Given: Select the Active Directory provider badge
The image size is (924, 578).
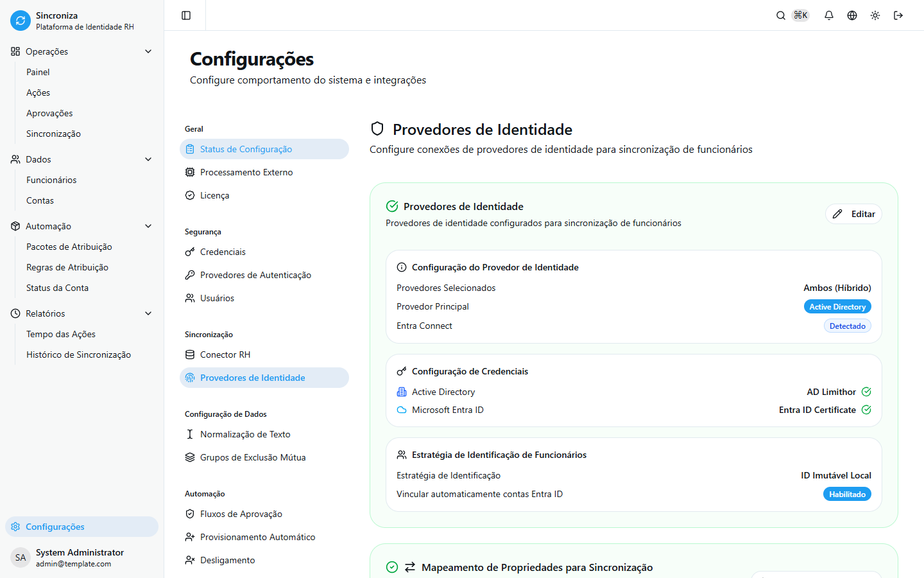Looking at the screenshot, I should coord(837,306).
